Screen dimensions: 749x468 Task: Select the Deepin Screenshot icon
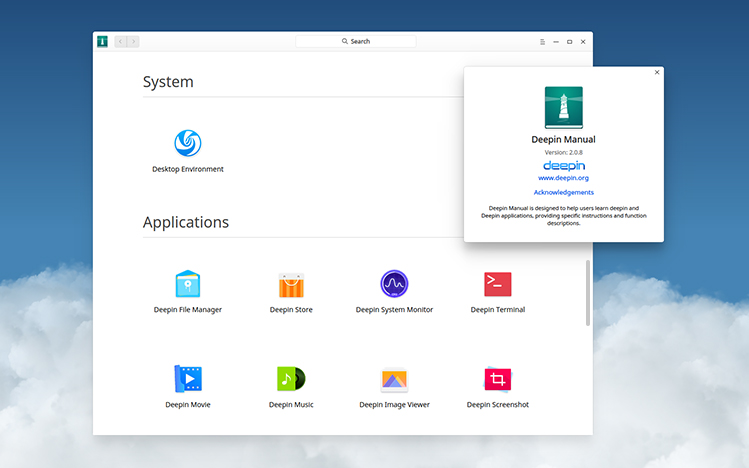(498, 379)
